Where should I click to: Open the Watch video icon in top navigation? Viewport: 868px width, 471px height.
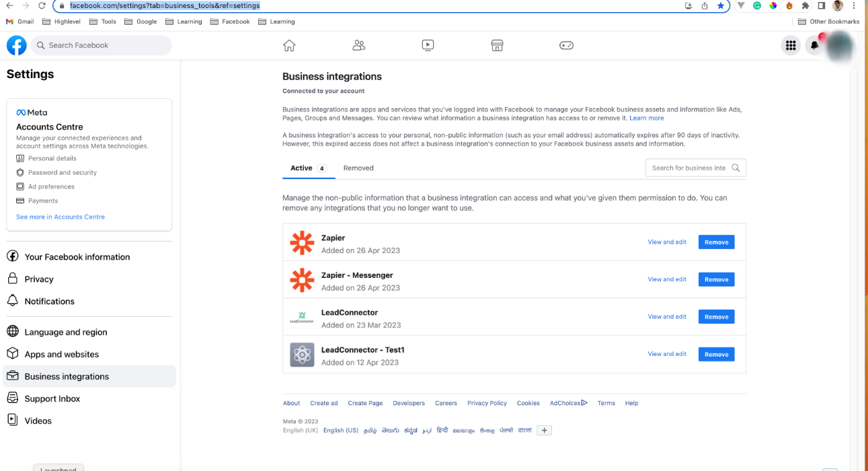(428, 45)
